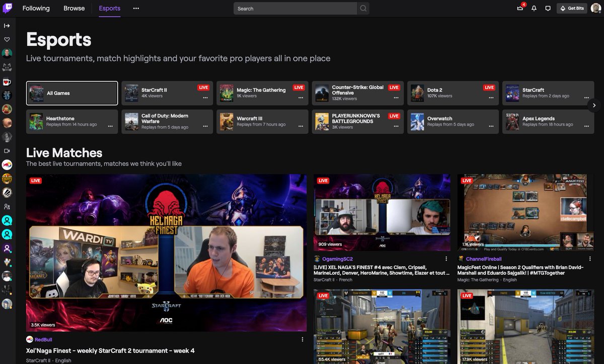This screenshot has height=364, width=604.
Task: Go to Browse tab
Action: pos(74,9)
